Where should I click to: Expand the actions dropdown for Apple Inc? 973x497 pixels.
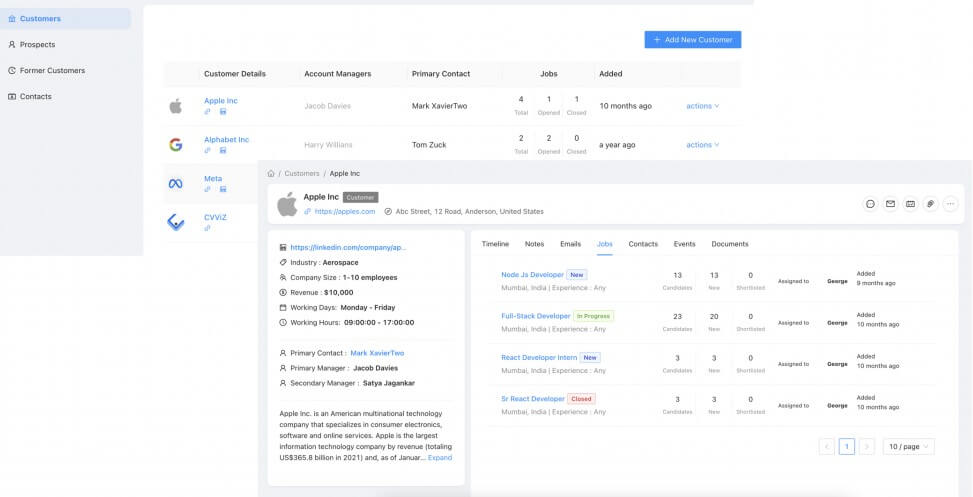click(x=702, y=106)
